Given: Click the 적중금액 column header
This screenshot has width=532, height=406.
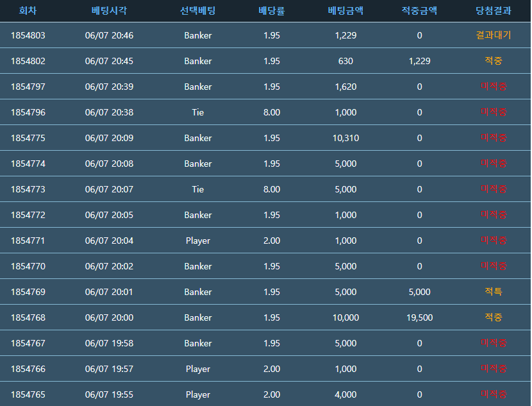Looking at the screenshot, I should (x=419, y=10).
